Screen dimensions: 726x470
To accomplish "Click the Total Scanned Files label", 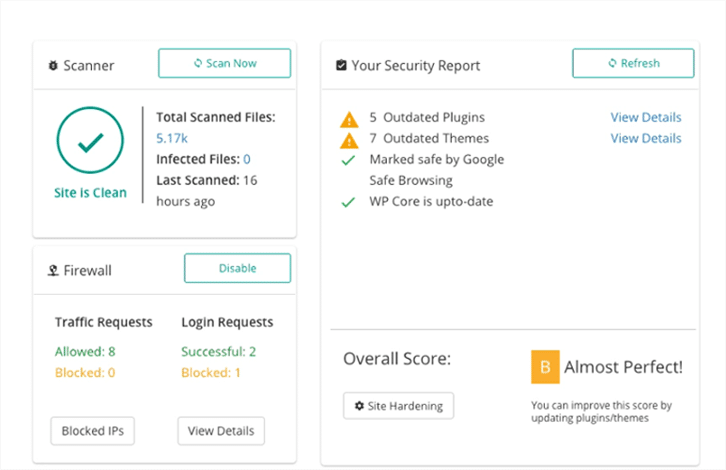I will click(216, 117).
